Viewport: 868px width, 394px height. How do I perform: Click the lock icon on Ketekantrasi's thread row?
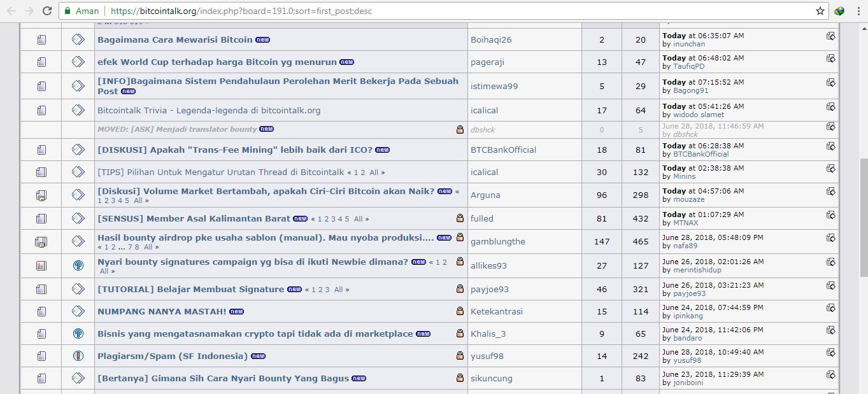click(x=460, y=311)
